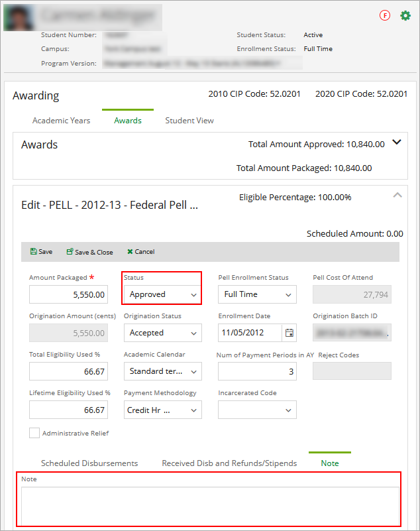Open the Status dropdown showing Approved
420x531 pixels.
pyautogui.click(x=161, y=294)
